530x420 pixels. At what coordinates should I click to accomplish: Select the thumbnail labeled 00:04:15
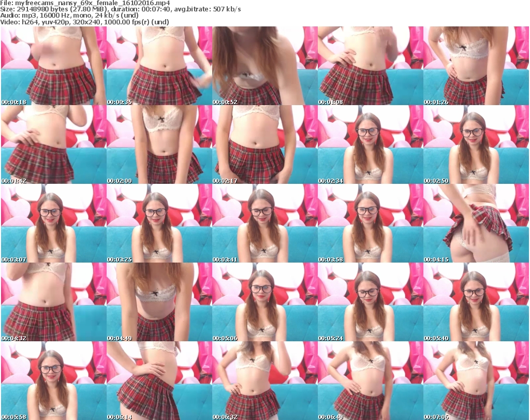(476, 223)
